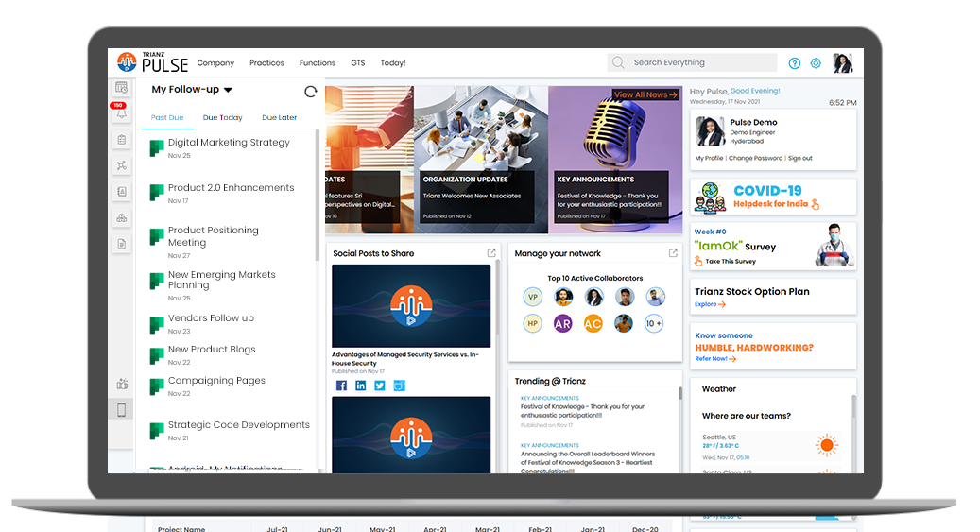Open the clipboard tasks sidebar icon
Screen dimensions: 980x532
121,140
